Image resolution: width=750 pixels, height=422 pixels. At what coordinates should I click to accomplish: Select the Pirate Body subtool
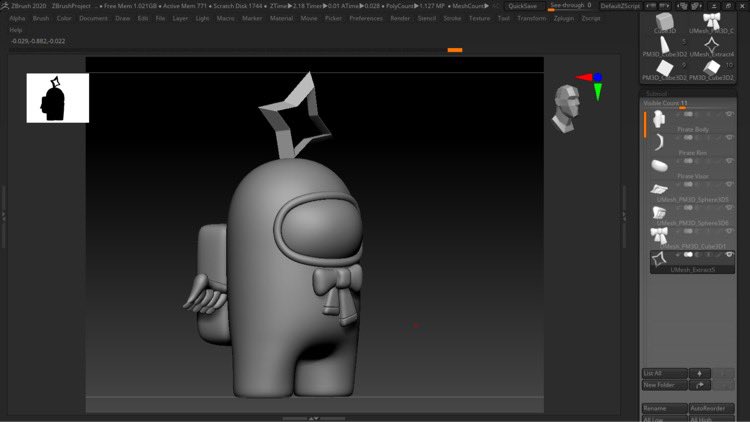(692, 122)
